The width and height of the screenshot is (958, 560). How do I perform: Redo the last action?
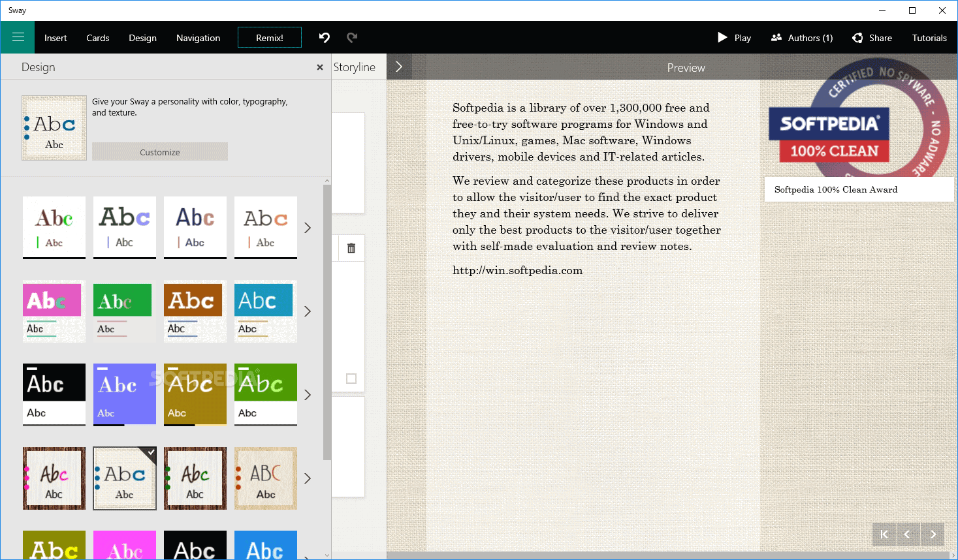coord(352,37)
